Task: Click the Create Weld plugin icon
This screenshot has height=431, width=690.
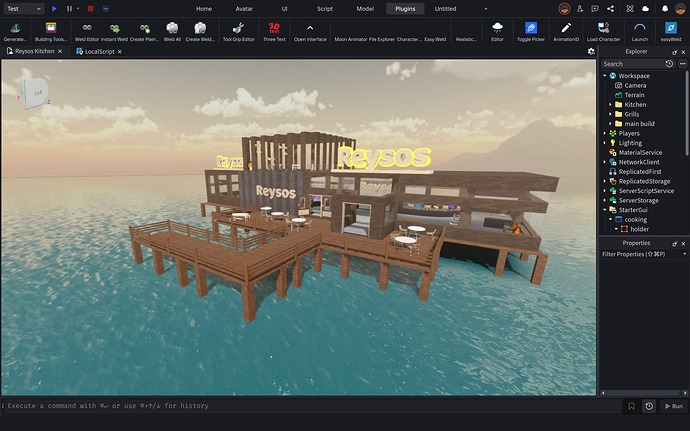Action: 200,32
